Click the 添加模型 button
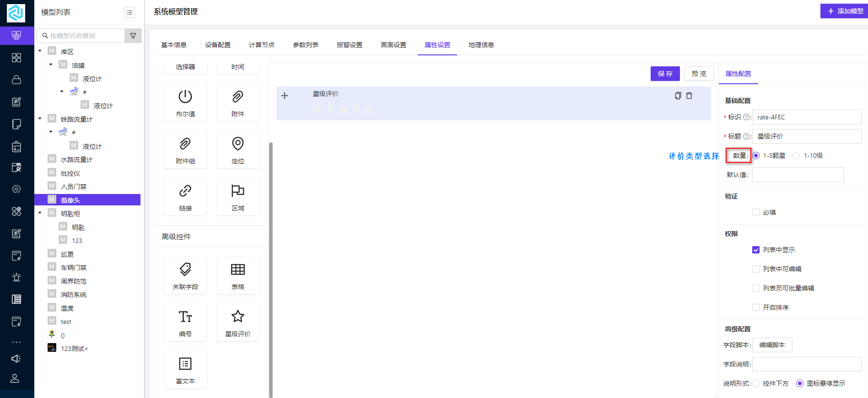868x398 pixels. [844, 11]
